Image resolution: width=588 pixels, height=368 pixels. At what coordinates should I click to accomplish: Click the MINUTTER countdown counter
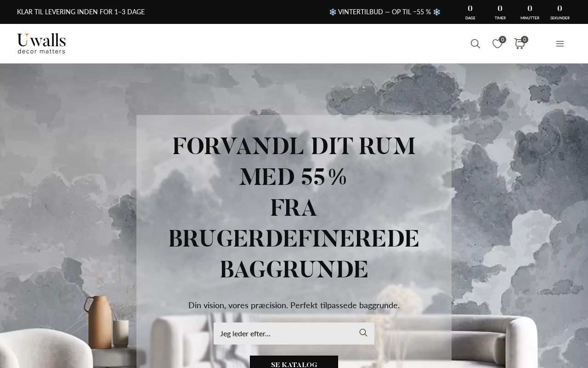530,12
